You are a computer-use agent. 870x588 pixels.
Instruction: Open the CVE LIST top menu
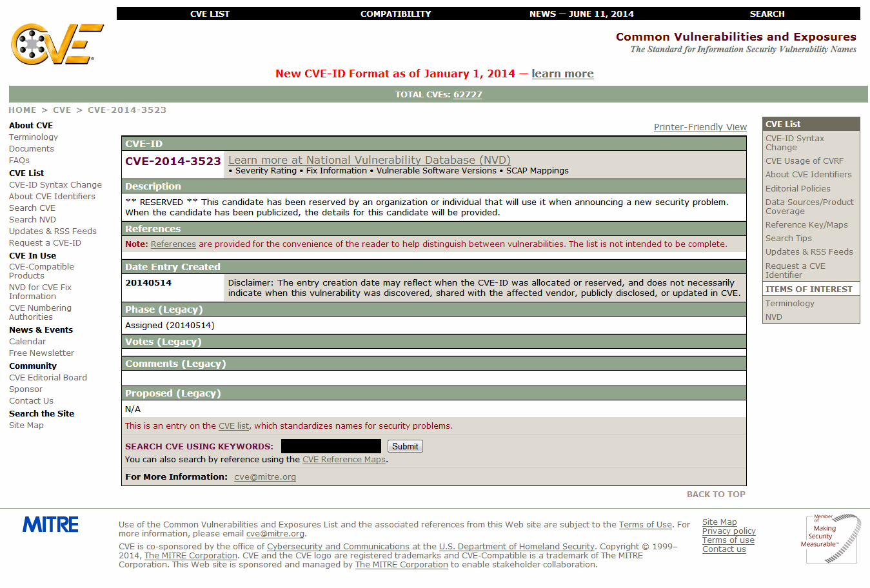[210, 14]
